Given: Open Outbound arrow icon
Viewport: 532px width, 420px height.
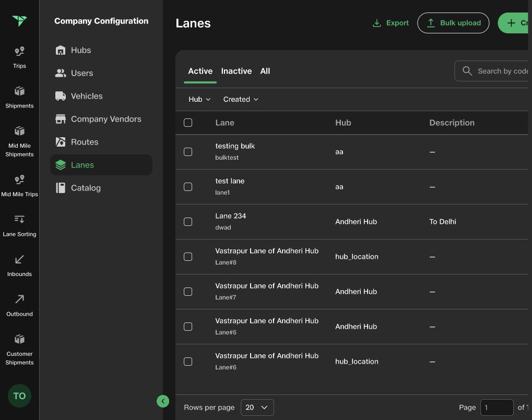Looking at the screenshot, I should click(19, 299).
